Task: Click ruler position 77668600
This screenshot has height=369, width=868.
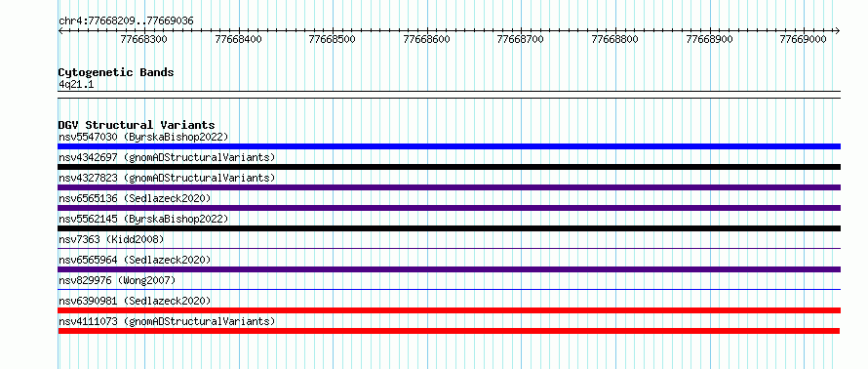Action: 427,39
